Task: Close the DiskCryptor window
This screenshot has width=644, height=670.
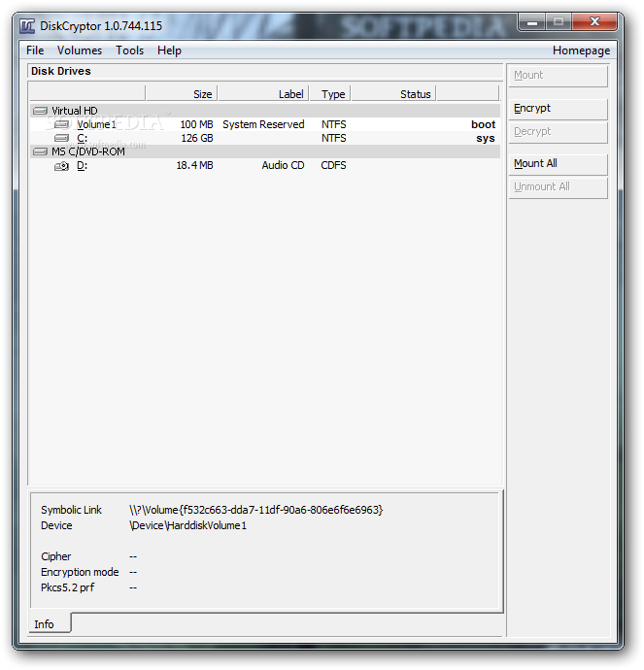Action: pyautogui.click(x=594, y=21)
